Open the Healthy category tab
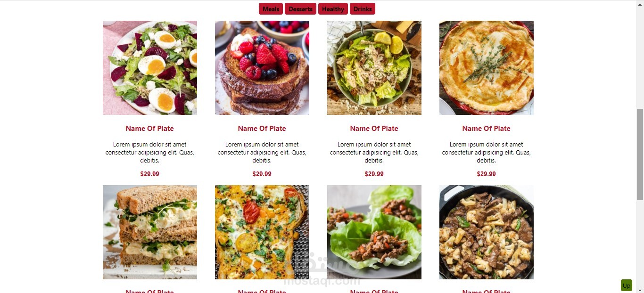The width and height of the screenshot is (644, 293). tap(333, 9)
